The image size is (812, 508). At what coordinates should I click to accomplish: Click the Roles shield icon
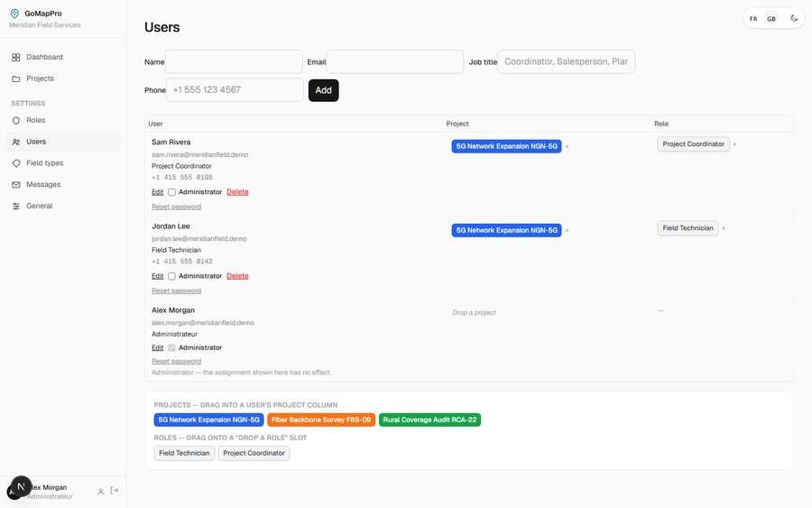pyautogui.click(x=16, y=120)
